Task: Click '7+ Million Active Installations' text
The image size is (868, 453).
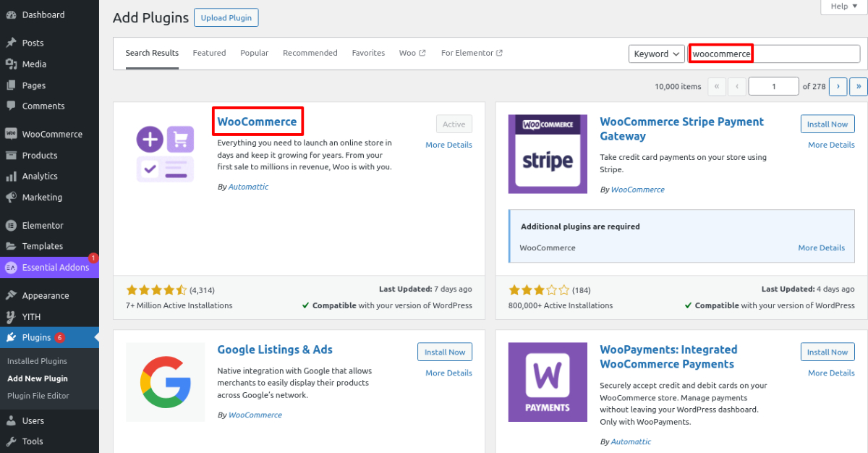Action: (179, 305)
